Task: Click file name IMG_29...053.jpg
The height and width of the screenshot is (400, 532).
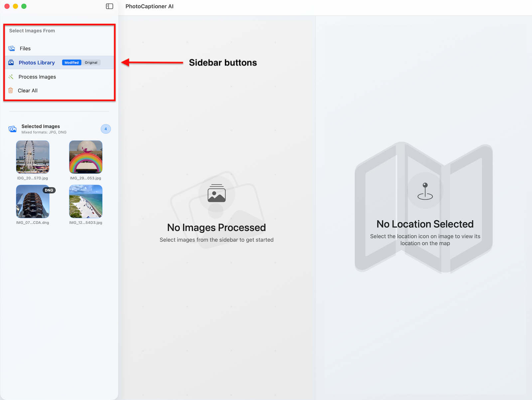Action: point(86,178)
